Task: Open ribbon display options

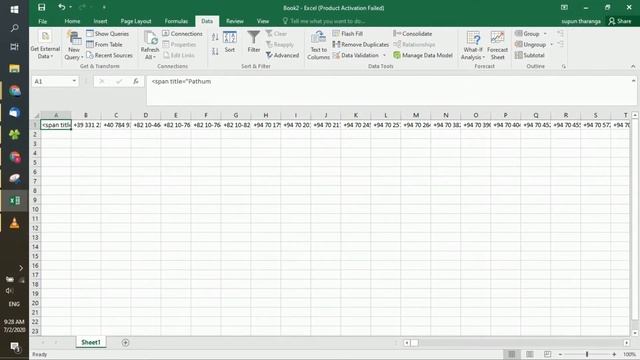Action: [x=564, y=7]
